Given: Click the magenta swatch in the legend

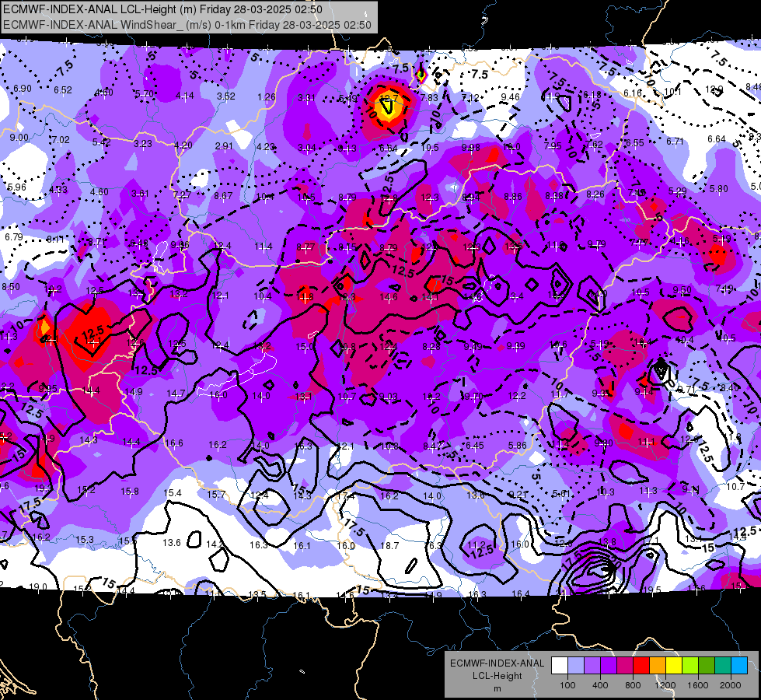Looking at the screenshot, I should coord(625,666).
